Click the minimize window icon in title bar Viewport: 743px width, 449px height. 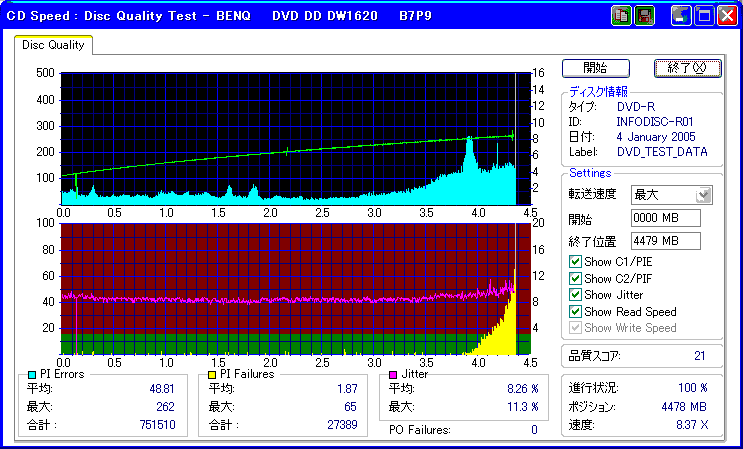tap(681, 16)
